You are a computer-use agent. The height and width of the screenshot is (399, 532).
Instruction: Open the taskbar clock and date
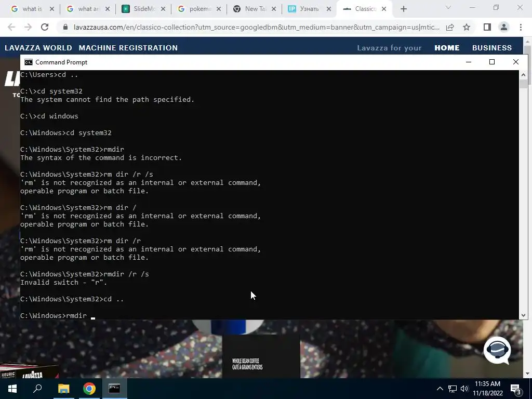pos(488,389)
